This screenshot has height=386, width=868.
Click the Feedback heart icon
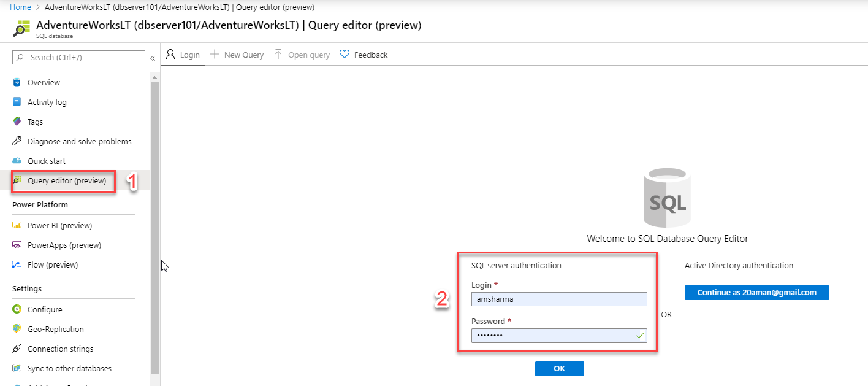(x=345, y=54)
